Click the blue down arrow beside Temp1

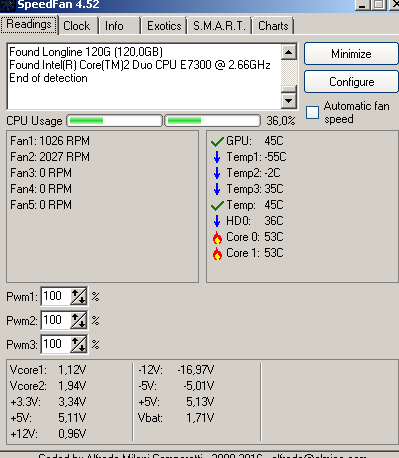click(217, 157)
